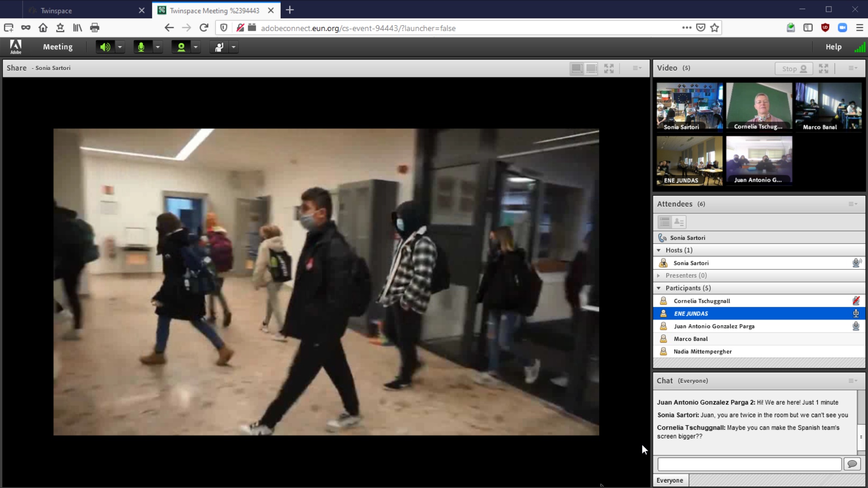
Task: Open the Chat pod options menu icon
Action: 853,381
